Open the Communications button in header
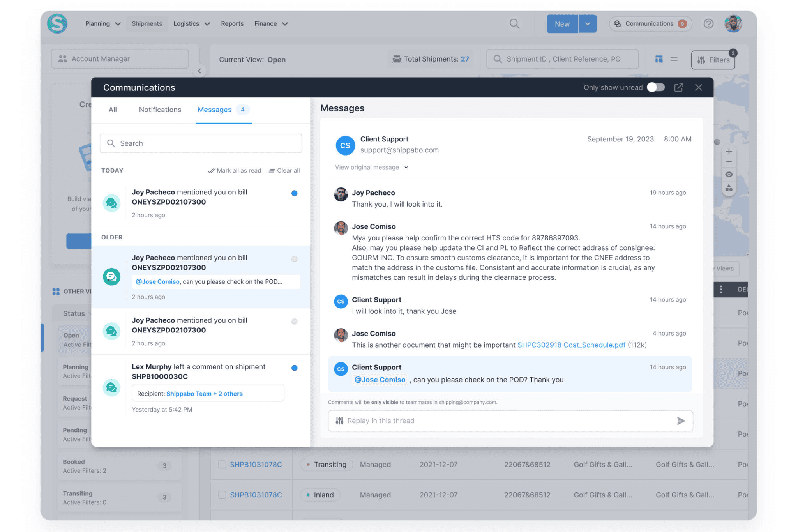This screenshot has height=532, width=798. (x=650, y=24)
